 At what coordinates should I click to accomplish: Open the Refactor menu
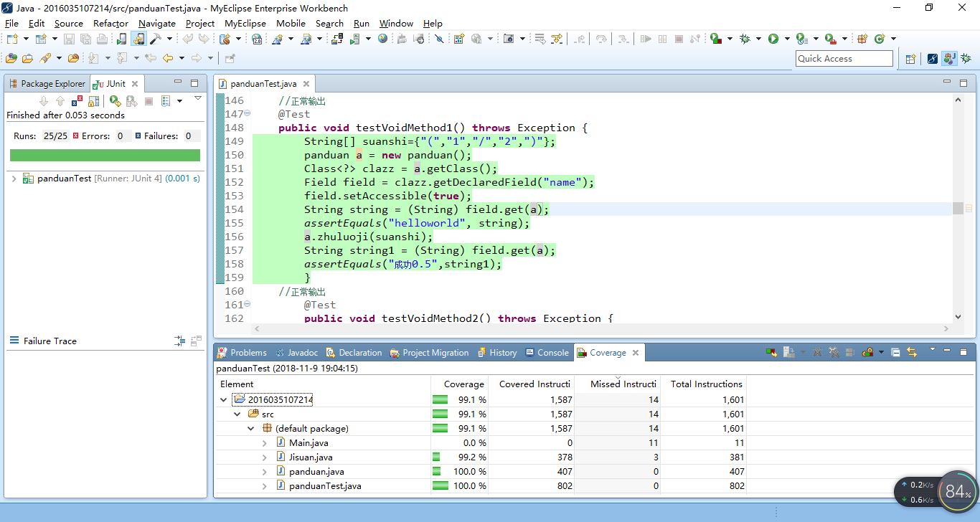[111, 23]
